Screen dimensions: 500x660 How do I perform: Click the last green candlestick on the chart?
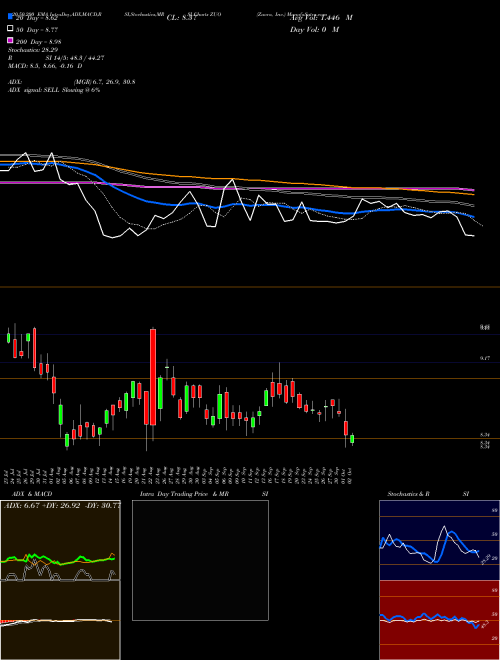[x=352, y=439]
